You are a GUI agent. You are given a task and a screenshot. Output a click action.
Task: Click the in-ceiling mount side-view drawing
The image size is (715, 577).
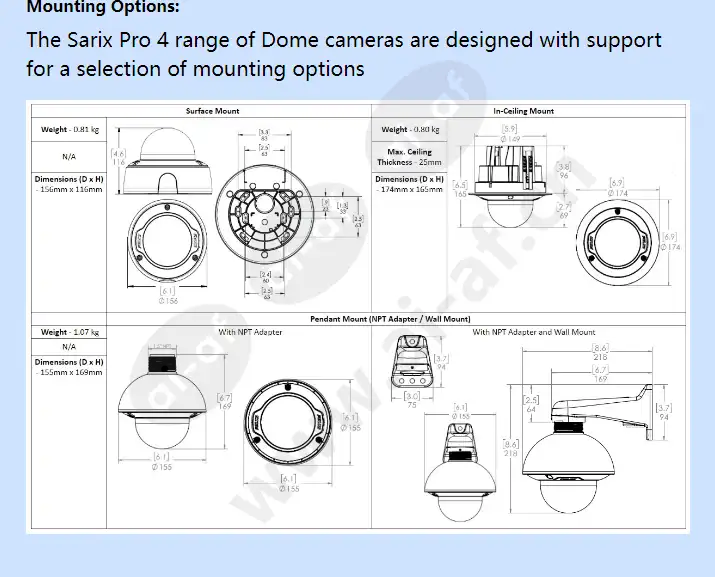[x=510, y=186]
